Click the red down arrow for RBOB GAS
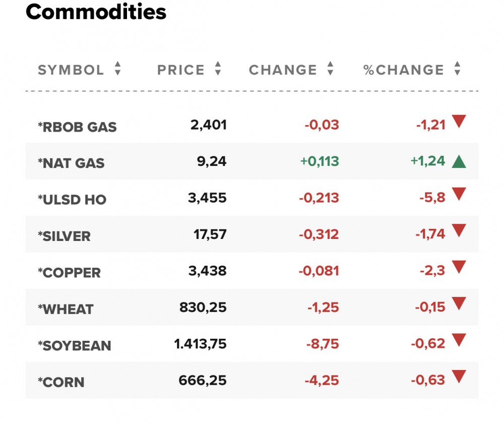 [459, 121]
